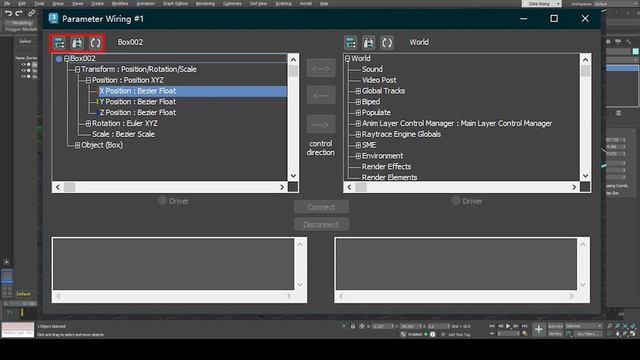The height and width of the screenshot is (360, 640).
Task: Click right tree horizontal scroll-right arrow
Action: click(x=574, y=187)
